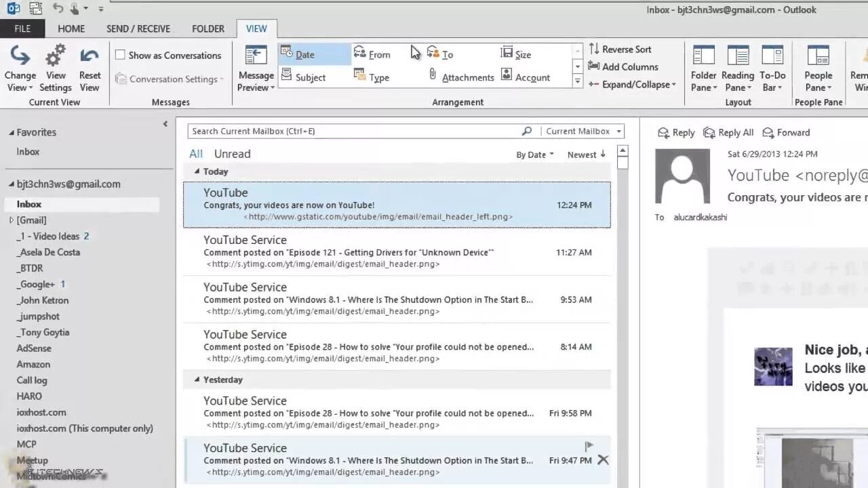Switch to the HOME tab

71,28
